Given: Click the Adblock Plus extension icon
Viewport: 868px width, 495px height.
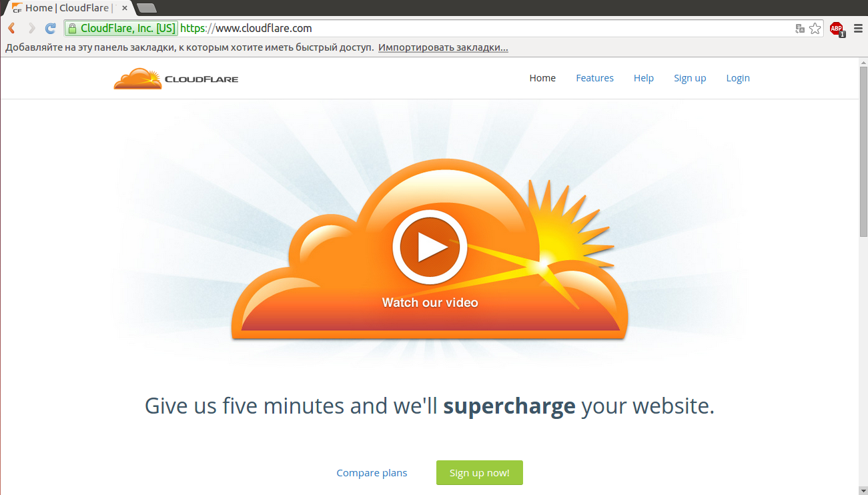Looking at the screenshot, I should tap(837, 29).
